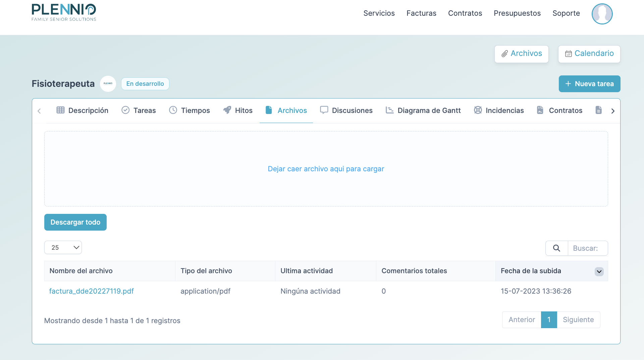644x360 pixels.
Task: Click the Plennio logo
Action: (x=64, y=12)
